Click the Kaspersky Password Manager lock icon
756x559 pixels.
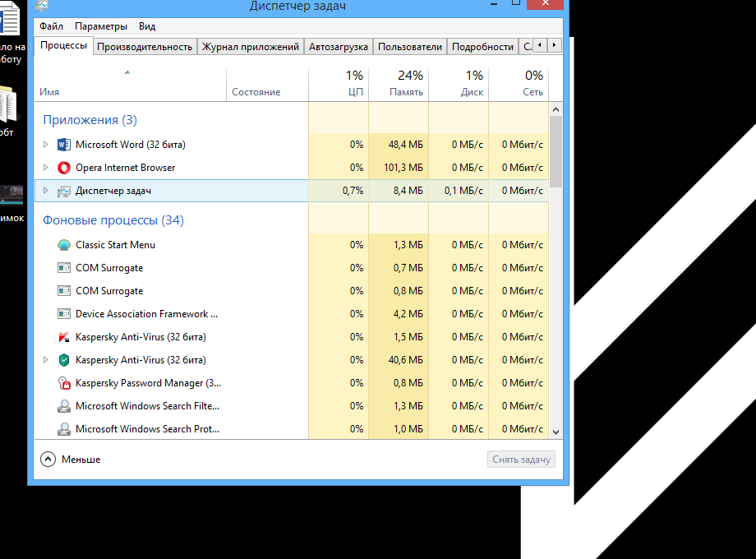point(63,383)
